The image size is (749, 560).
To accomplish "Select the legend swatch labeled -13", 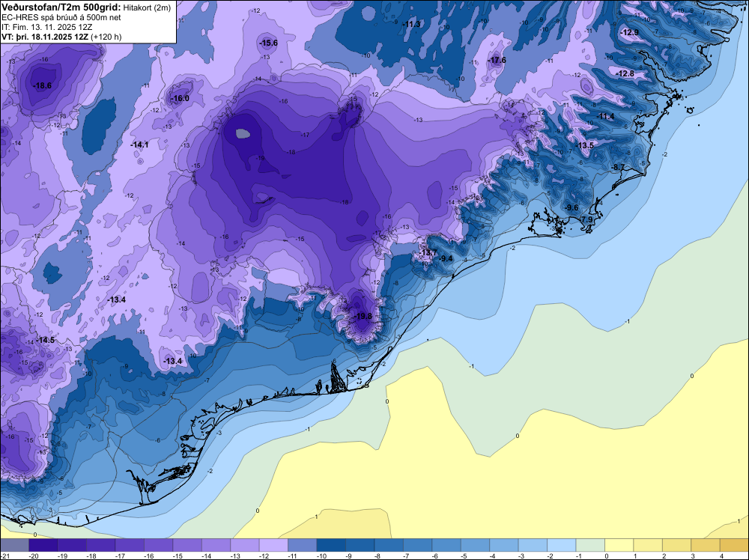I will 245,545.
